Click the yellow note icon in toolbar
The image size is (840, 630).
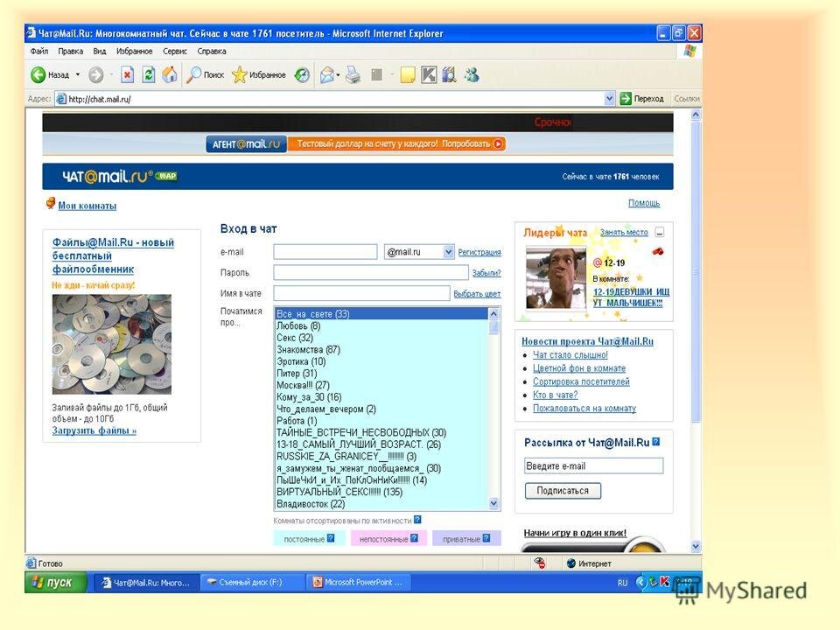[408, 75]
